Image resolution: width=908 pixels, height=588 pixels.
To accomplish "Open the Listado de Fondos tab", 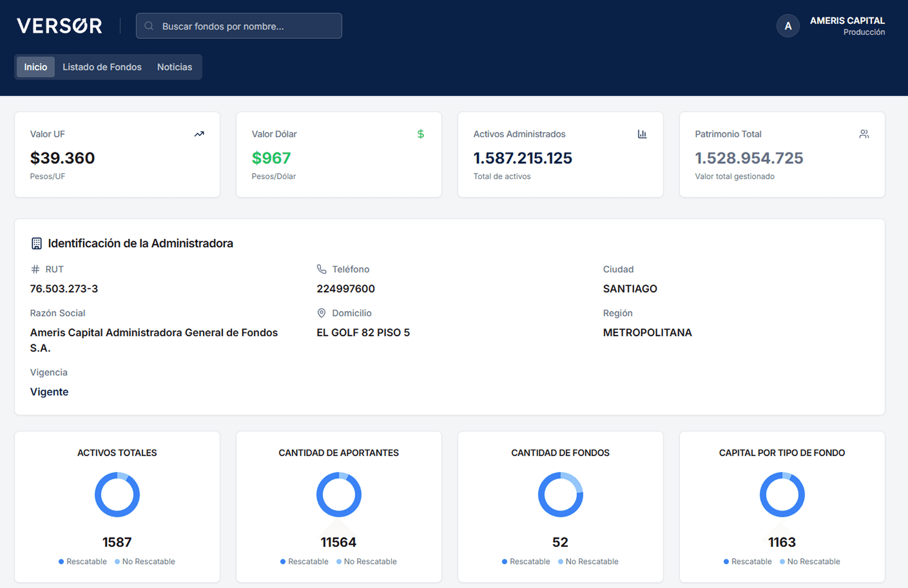I will point(102,67).
